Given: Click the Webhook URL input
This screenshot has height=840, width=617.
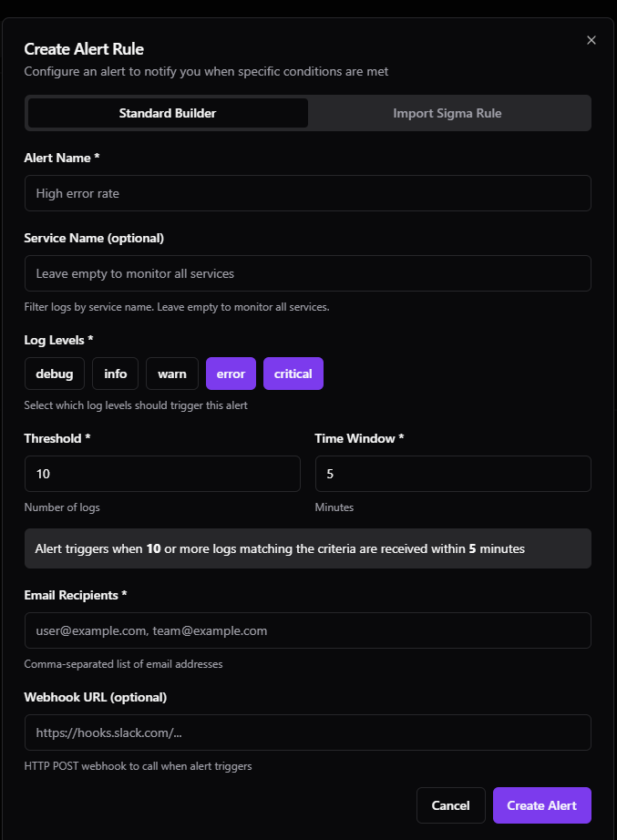Looking at the screenshot, I should 307,732.
